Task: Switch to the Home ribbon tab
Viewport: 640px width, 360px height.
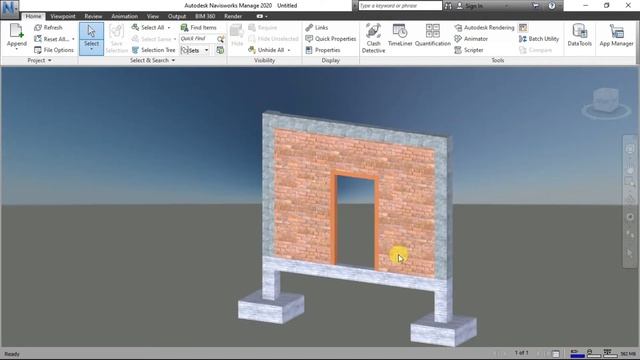Action: (x=33, y=16)
